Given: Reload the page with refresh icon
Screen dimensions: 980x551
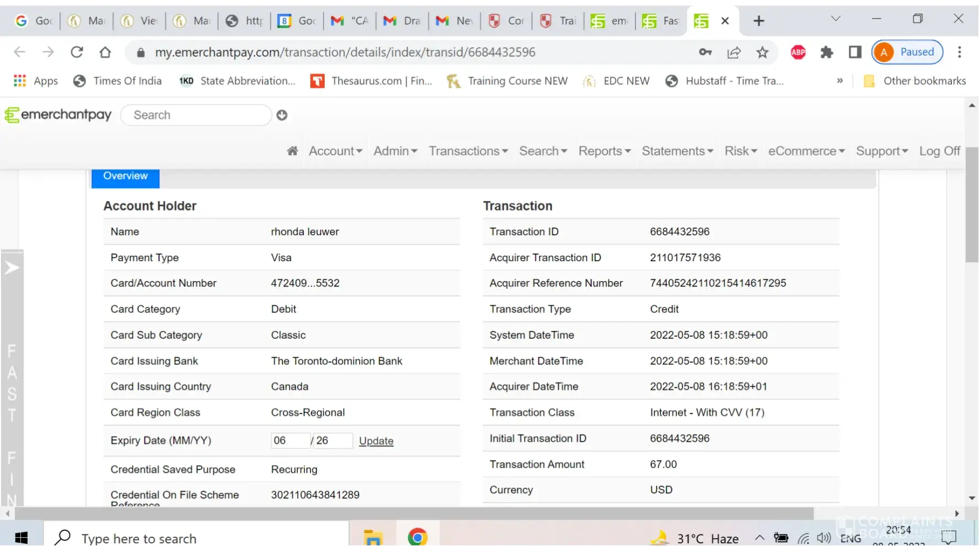Looking at the screenshot, I should [77, 52].
